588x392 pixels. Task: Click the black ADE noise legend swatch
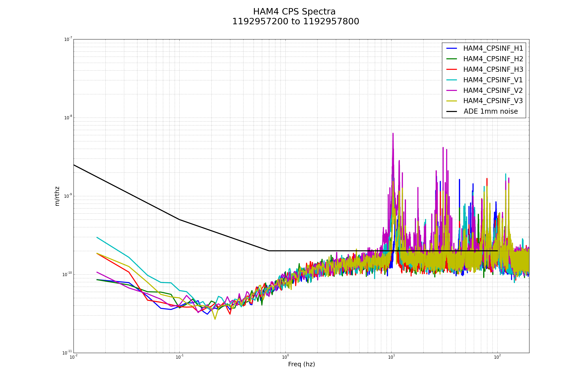click(x=452, y=111)
